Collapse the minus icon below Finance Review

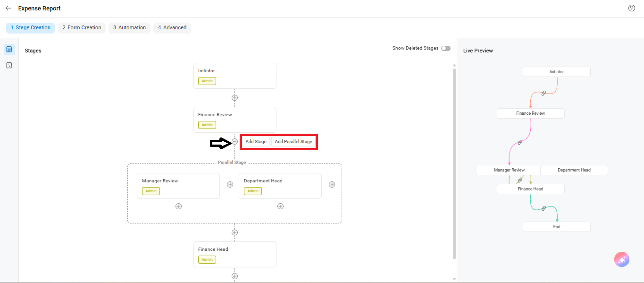point(234,142)
